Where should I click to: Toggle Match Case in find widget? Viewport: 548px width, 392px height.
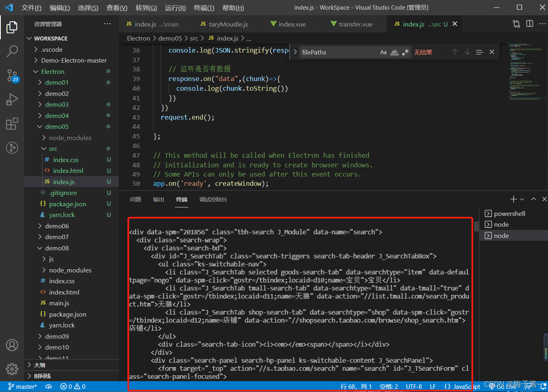pos(383,52)
